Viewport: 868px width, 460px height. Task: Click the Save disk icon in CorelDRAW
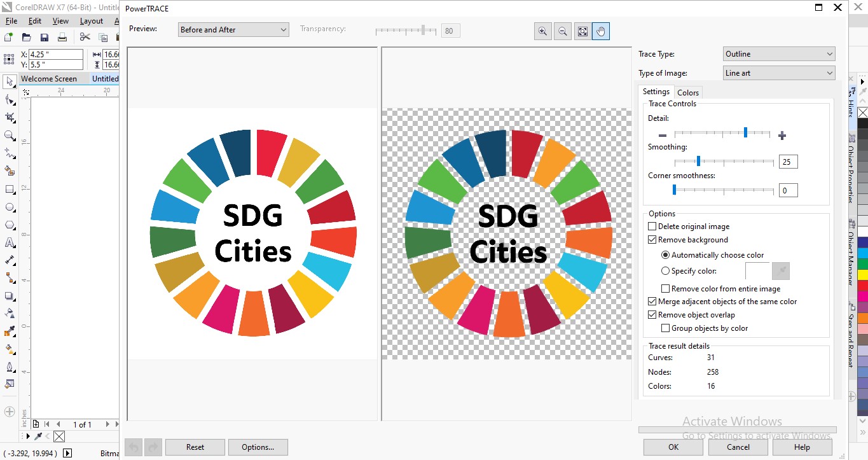(x=45, y=38)
